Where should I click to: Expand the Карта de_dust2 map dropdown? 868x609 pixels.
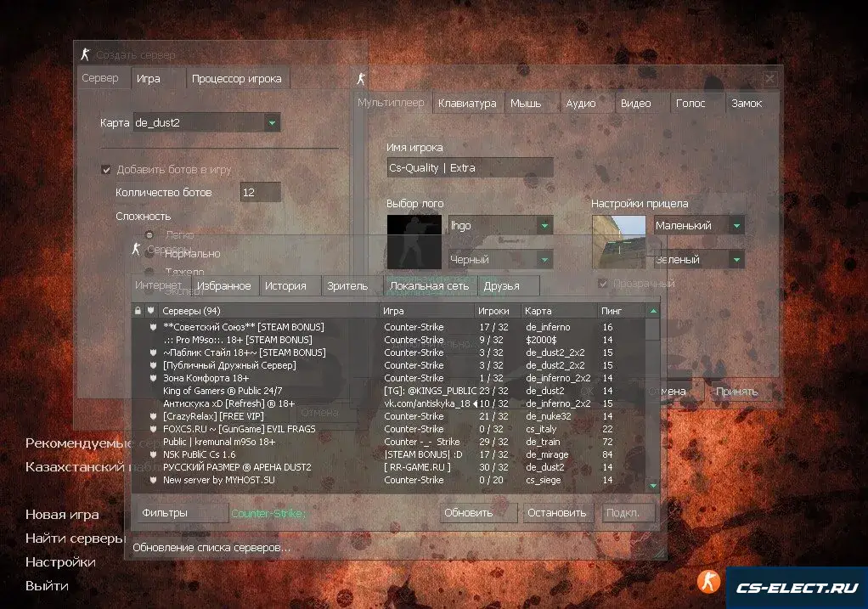tap(272, 122)
